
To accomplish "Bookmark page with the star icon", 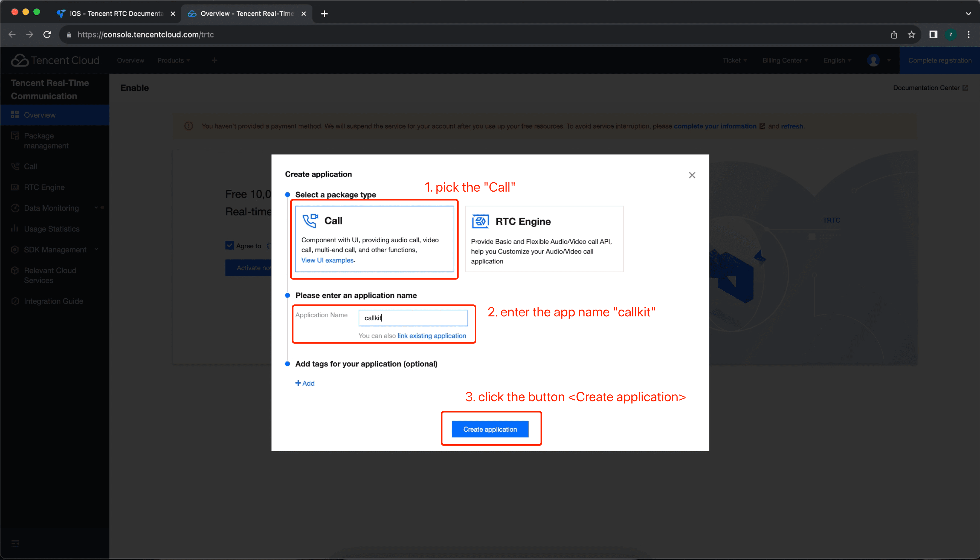I will 911,34.
